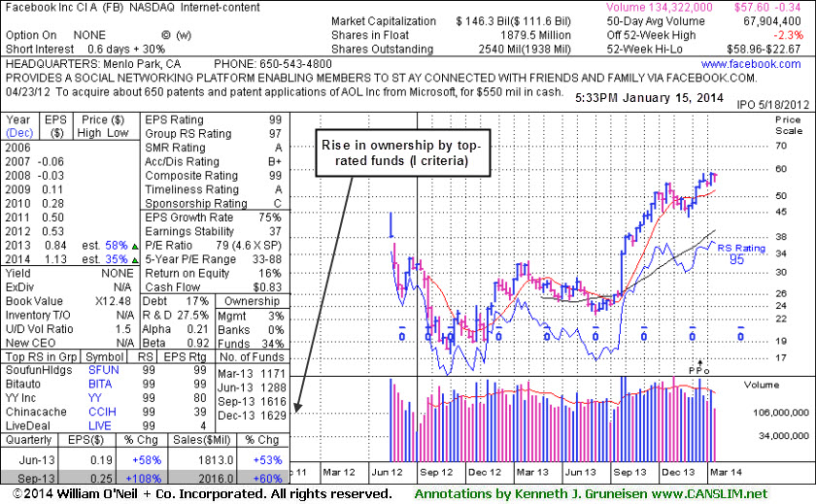Click the Jun-13 1288 funds row
The width and height of the screenshot is (816, 504).
(252, 387)
